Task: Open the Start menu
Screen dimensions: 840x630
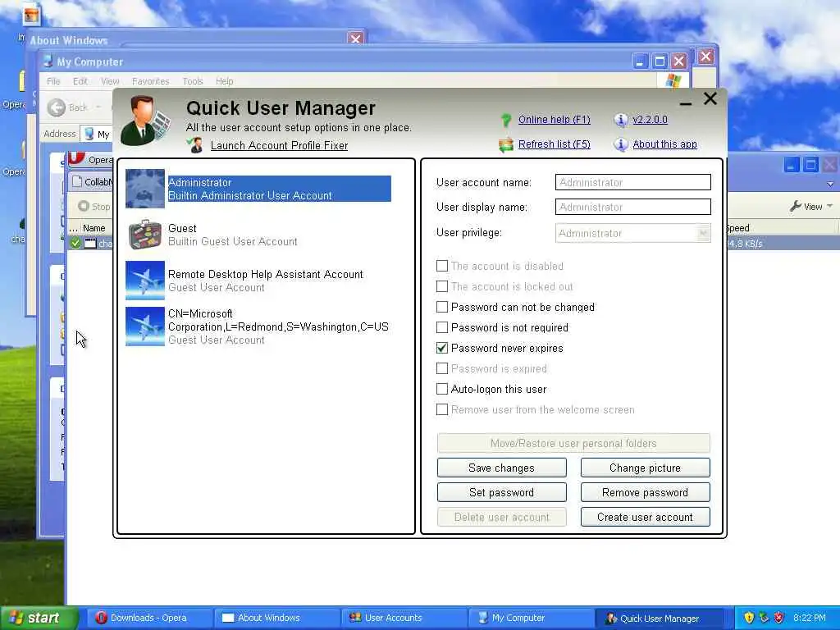Action: coord(39,618)
